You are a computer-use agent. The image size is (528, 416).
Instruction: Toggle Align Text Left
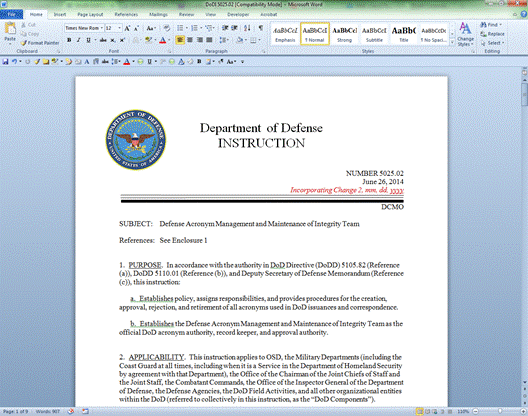(x=180, y=40)
